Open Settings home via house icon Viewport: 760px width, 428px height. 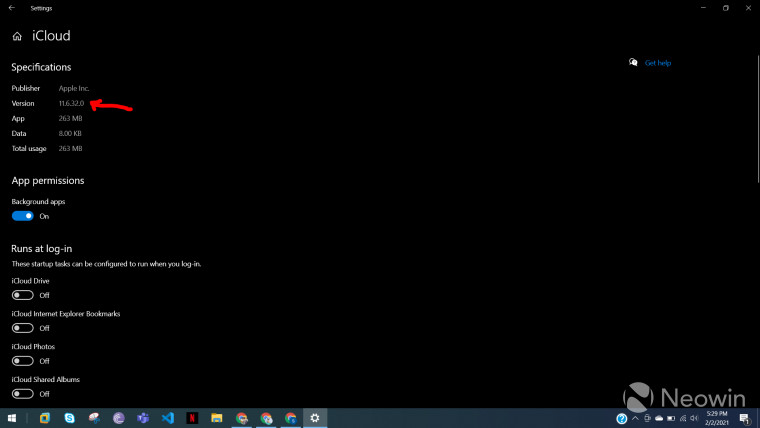17,36
